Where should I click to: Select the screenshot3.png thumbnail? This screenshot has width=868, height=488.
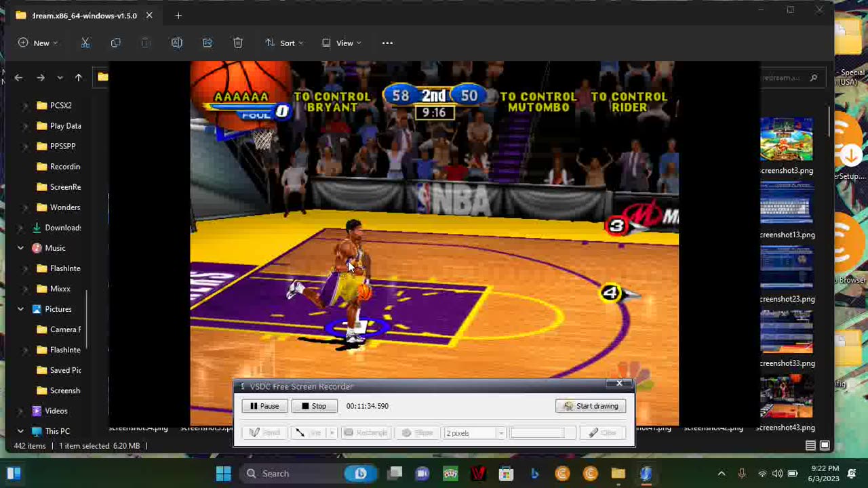point(787,140)
